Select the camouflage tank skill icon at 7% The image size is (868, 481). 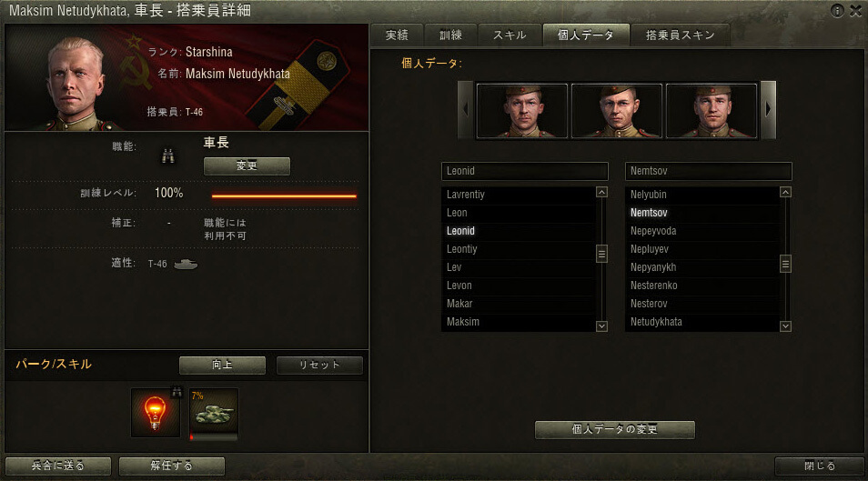click(x=214, y=414)
